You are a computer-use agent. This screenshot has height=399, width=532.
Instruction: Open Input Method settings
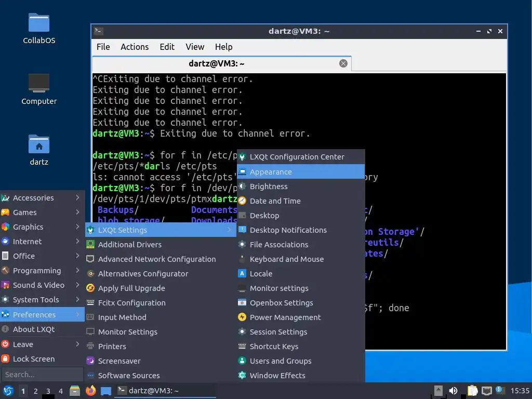coord(161,317)
